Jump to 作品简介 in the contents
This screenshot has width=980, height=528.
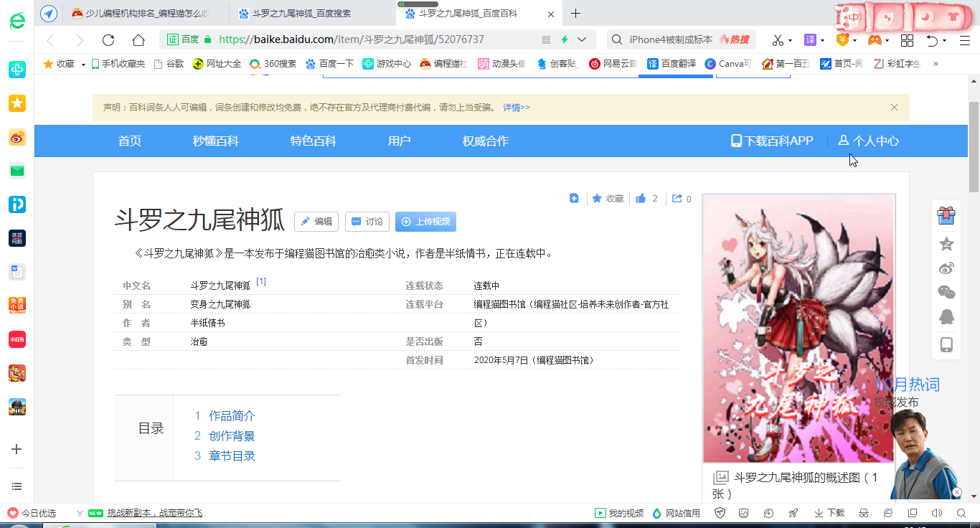tap(232, 416)
